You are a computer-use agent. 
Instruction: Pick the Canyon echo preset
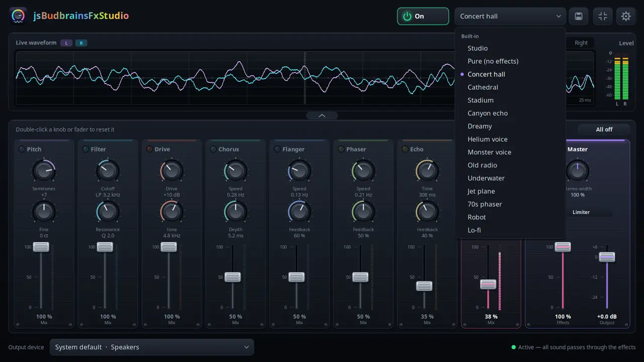pyautogui.click(x=510, y=113)
